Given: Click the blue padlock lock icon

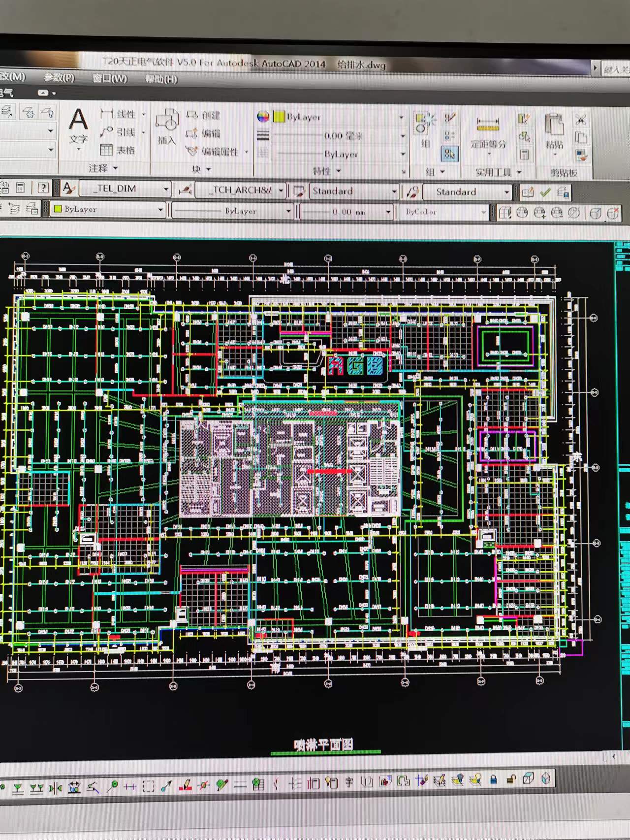Looking at the screenshot, I should [493, 779].
